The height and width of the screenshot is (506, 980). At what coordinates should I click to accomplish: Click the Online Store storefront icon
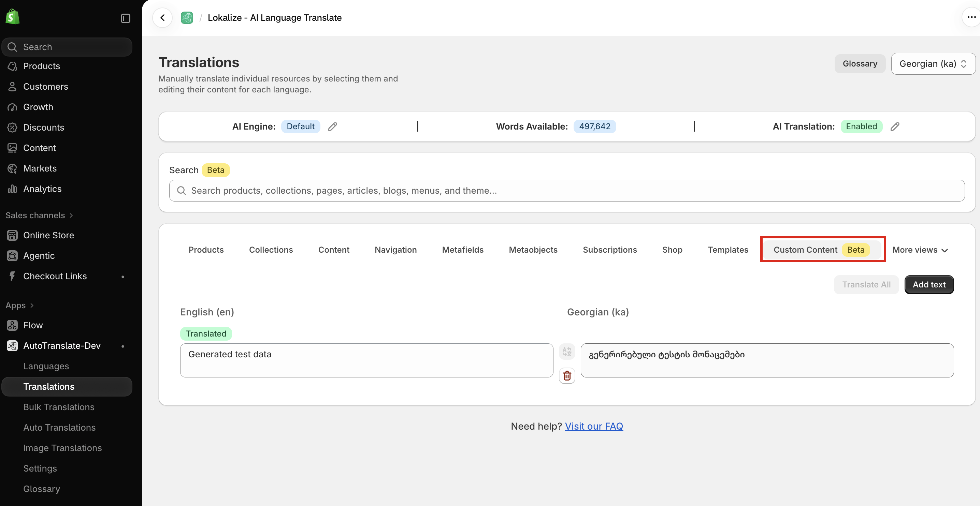12,235
